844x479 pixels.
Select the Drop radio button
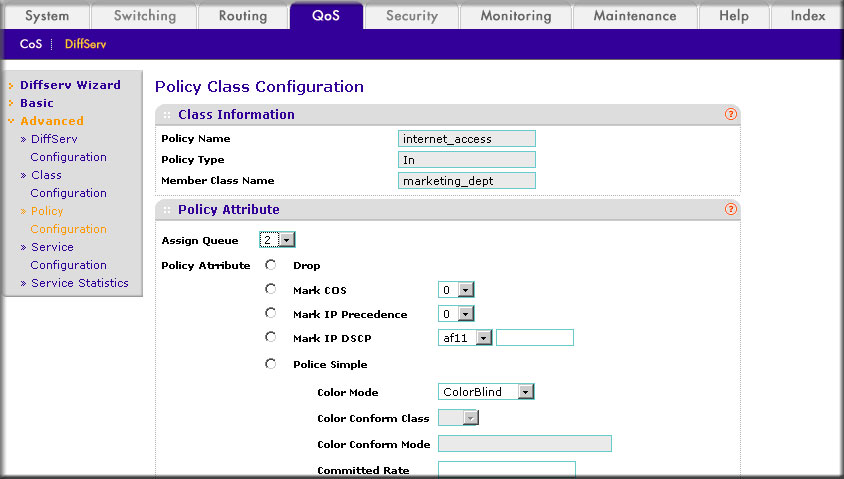coord(271,265)
